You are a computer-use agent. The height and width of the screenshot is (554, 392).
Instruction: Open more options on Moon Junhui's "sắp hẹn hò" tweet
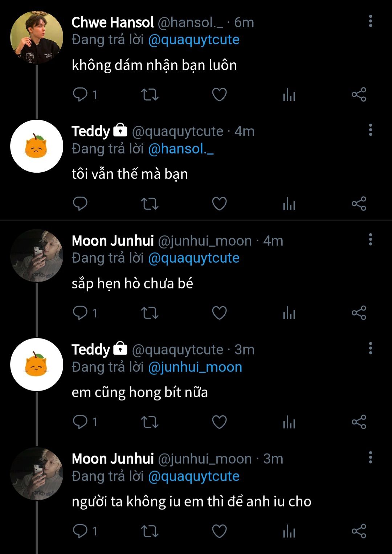click(370, 240)
